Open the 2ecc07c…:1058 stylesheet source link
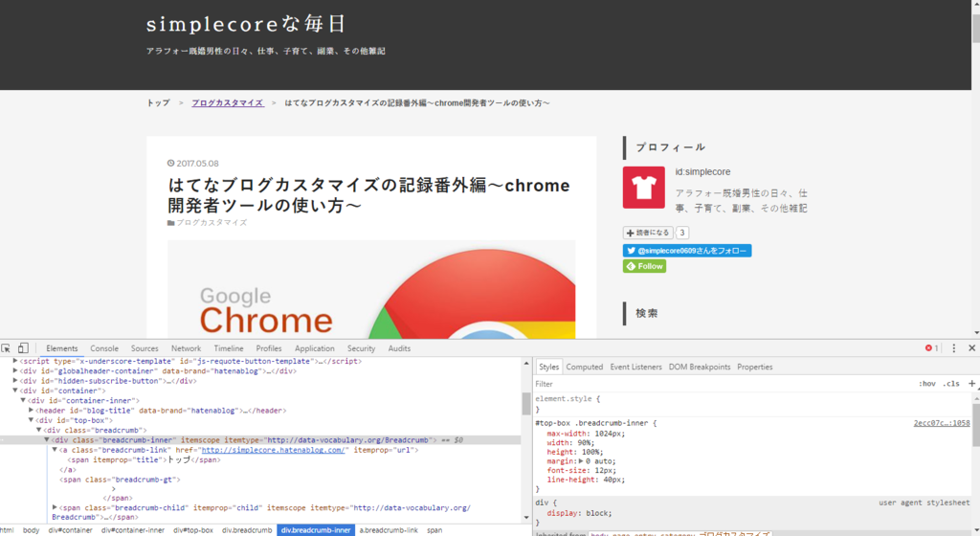980x536 pixels. click(x=942, y=423)
